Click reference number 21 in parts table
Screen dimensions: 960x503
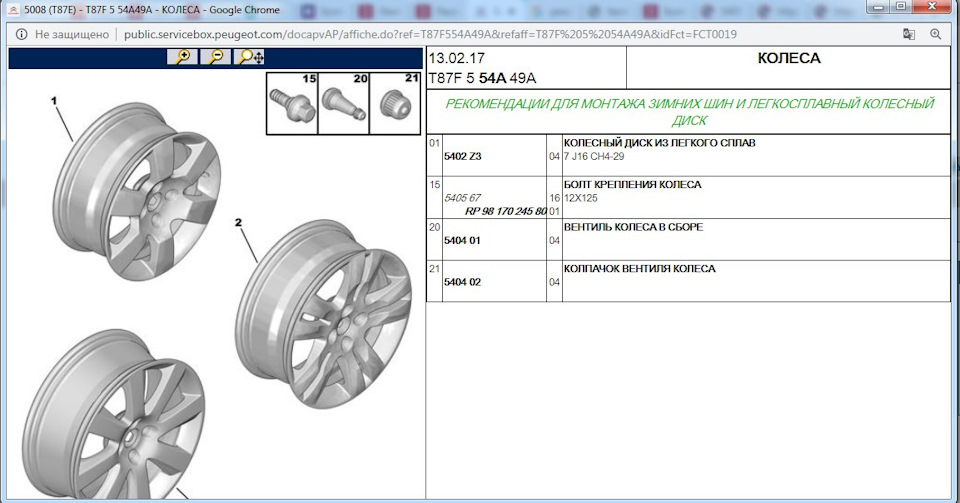click(x=434, y=269)
